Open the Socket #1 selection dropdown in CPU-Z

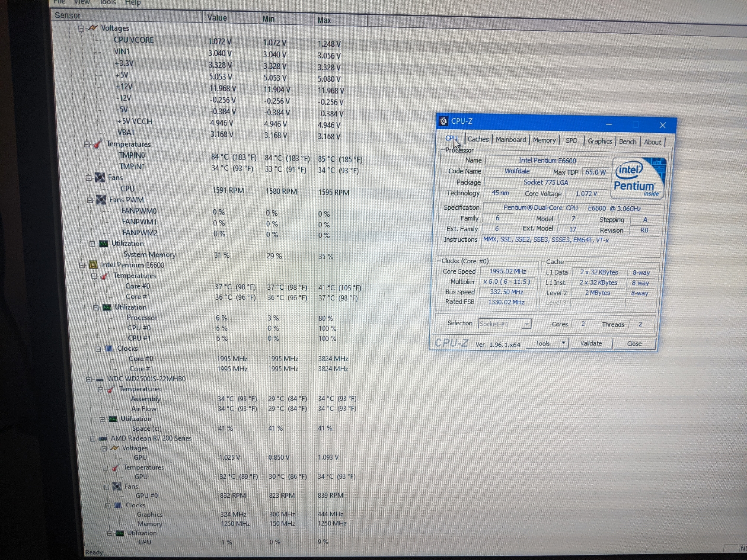[526, 324]
